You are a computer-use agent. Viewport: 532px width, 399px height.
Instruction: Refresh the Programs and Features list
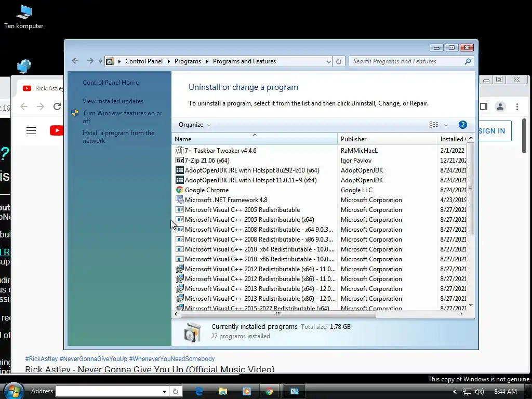click(339, 61)
